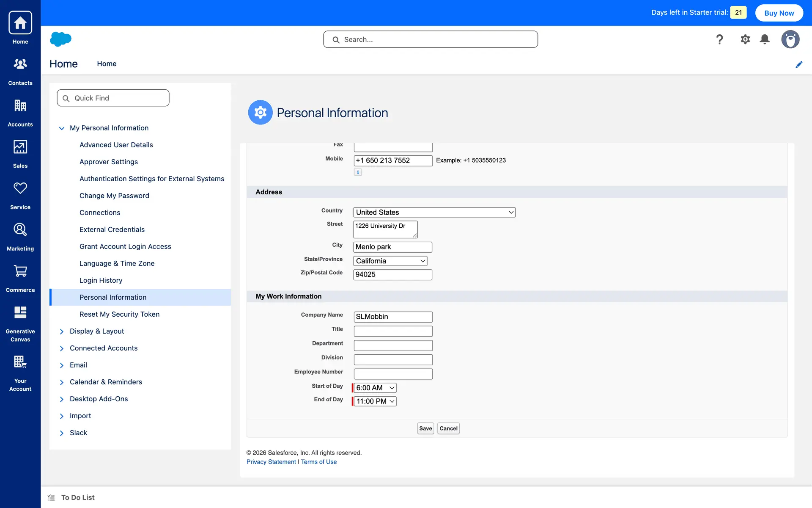
Task: Open the Privacy Statement link
Action: (x=271, y=462)
